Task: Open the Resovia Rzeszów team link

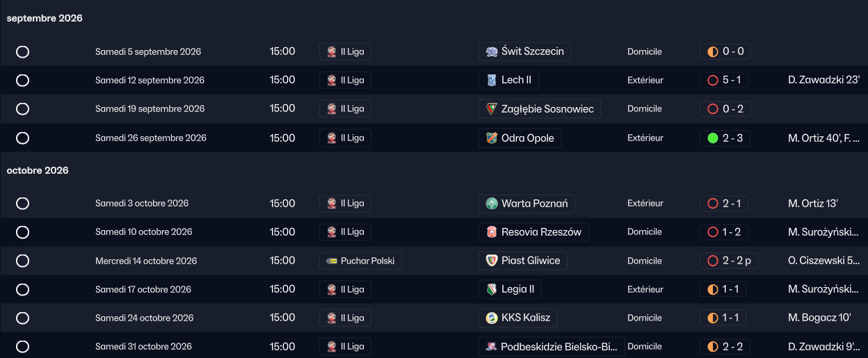Action: [x=541, y=232]
